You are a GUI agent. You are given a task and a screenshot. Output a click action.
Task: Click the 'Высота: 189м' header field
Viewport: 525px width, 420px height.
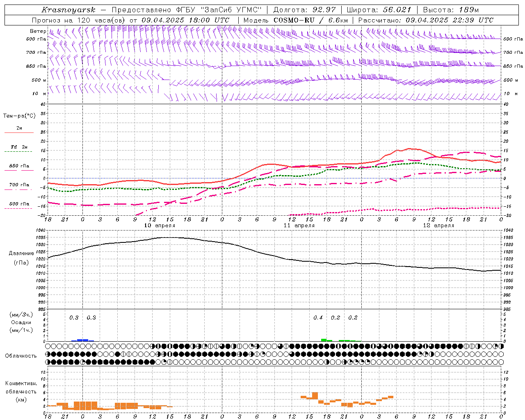451,10
